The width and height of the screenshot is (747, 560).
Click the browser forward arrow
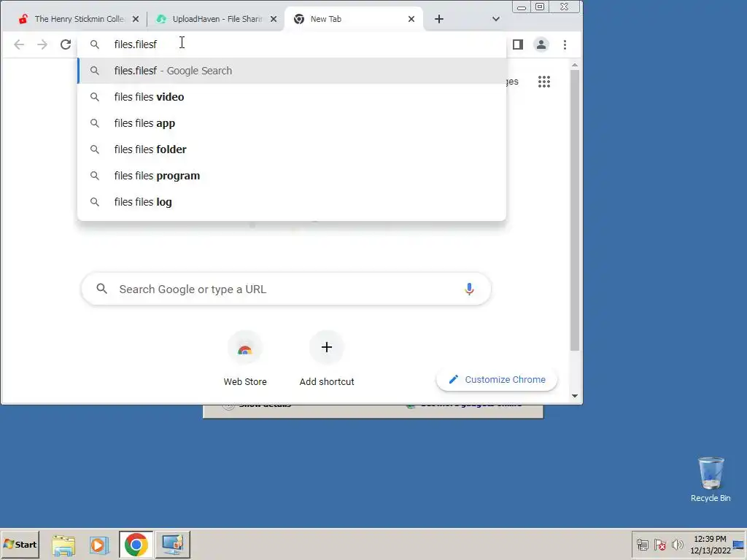pyautogui.click(x=42, y=44)
